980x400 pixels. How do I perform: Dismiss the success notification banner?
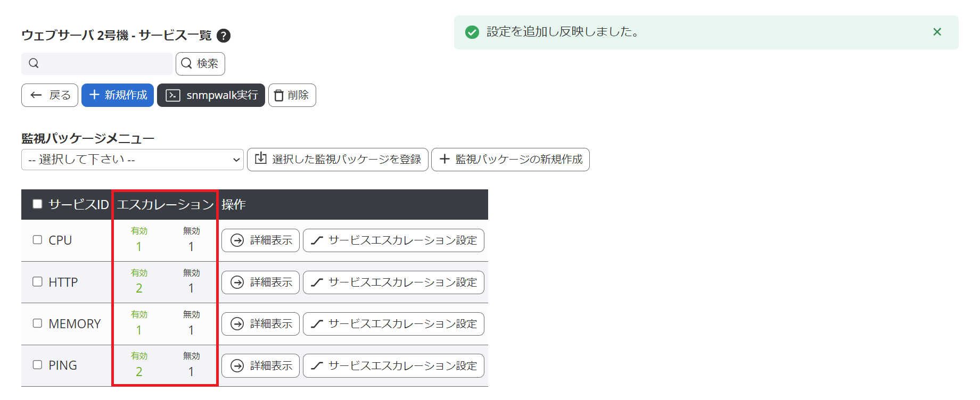pos(937,32)
